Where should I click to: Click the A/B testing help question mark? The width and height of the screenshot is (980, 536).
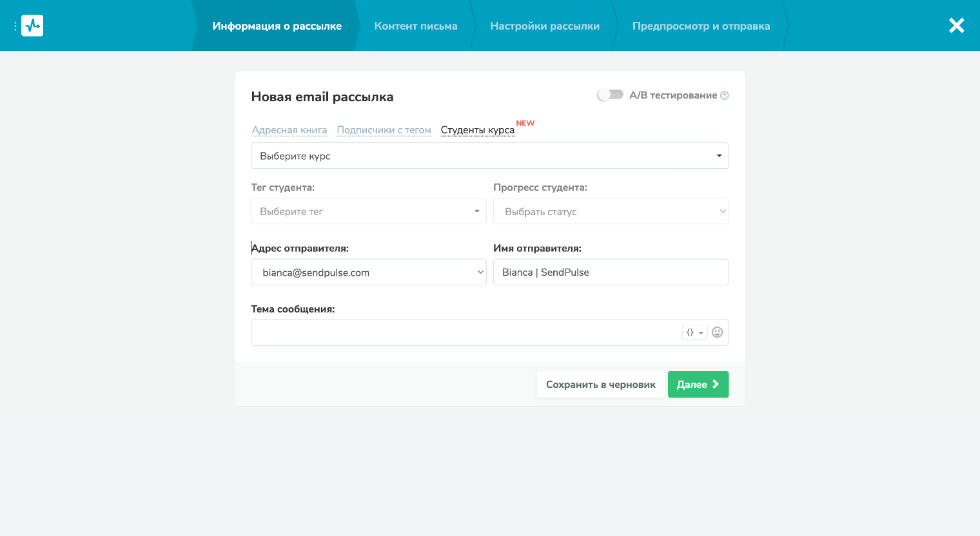(x=724, y=95)
